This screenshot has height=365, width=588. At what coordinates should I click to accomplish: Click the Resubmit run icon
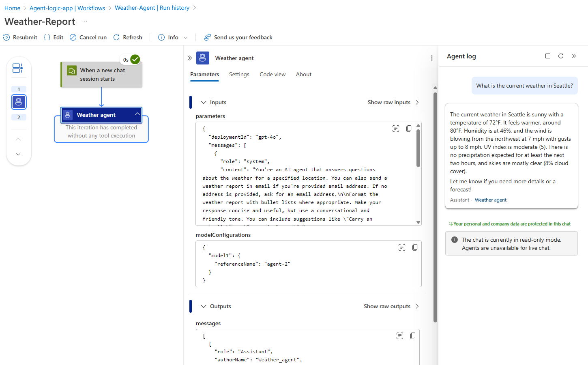point(6,37)
